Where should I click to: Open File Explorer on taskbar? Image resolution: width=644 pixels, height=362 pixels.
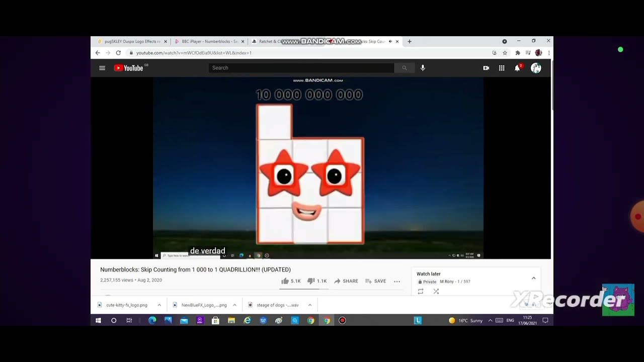pyautogui.click(x=231, y=320)
